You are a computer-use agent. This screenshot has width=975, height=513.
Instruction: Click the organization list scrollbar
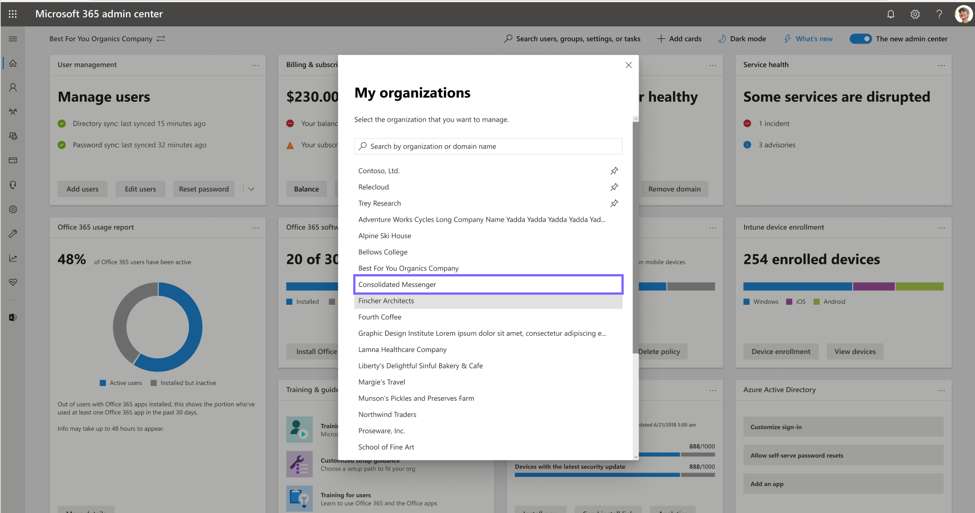635,236
